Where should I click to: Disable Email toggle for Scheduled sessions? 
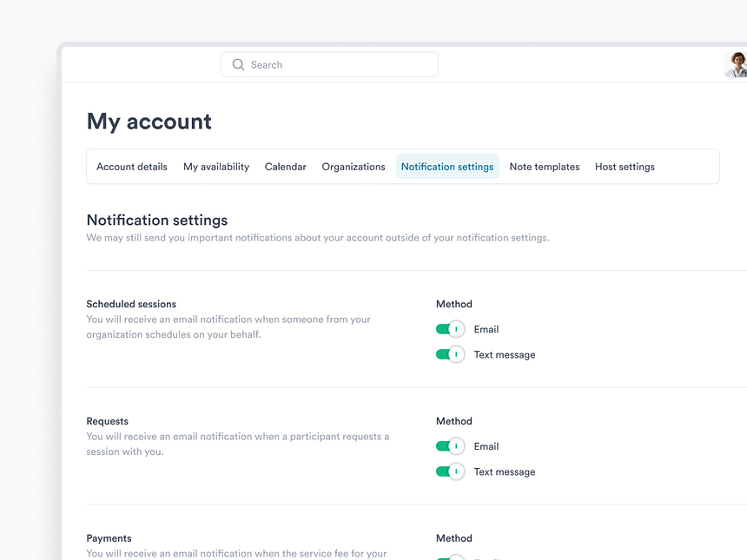click(x=450, y=329)
